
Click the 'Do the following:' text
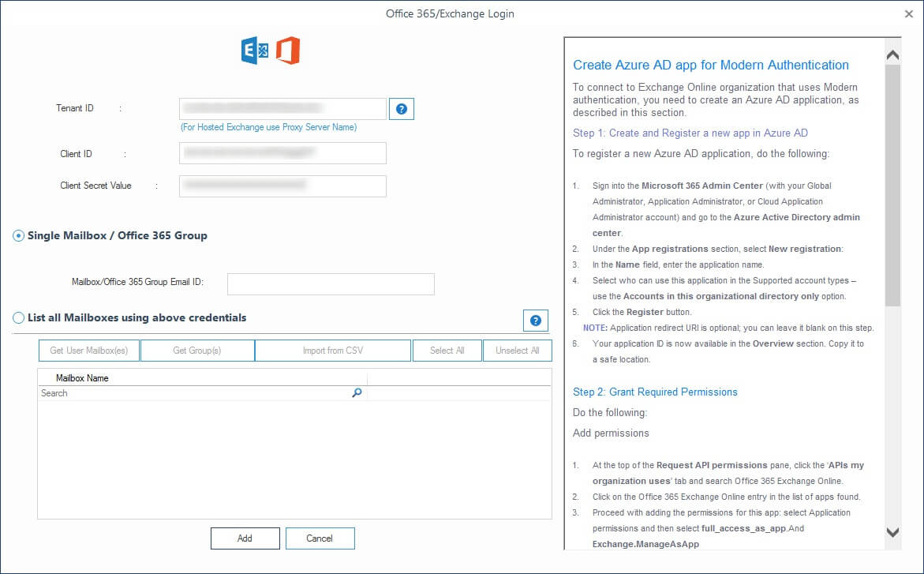point(610,413)
